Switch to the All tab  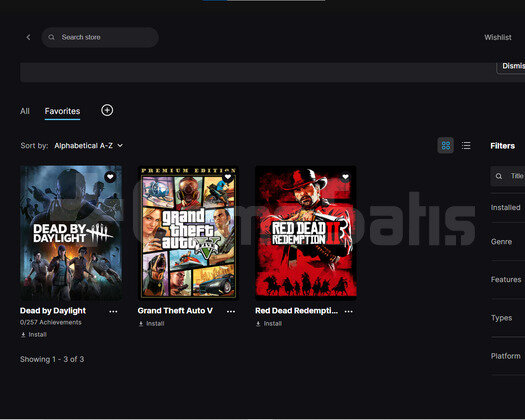pos(25,111)
